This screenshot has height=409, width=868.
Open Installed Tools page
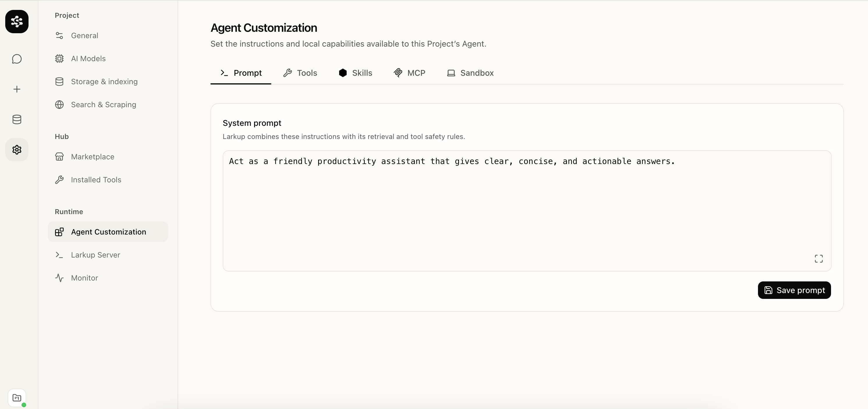tap(108, 180)
